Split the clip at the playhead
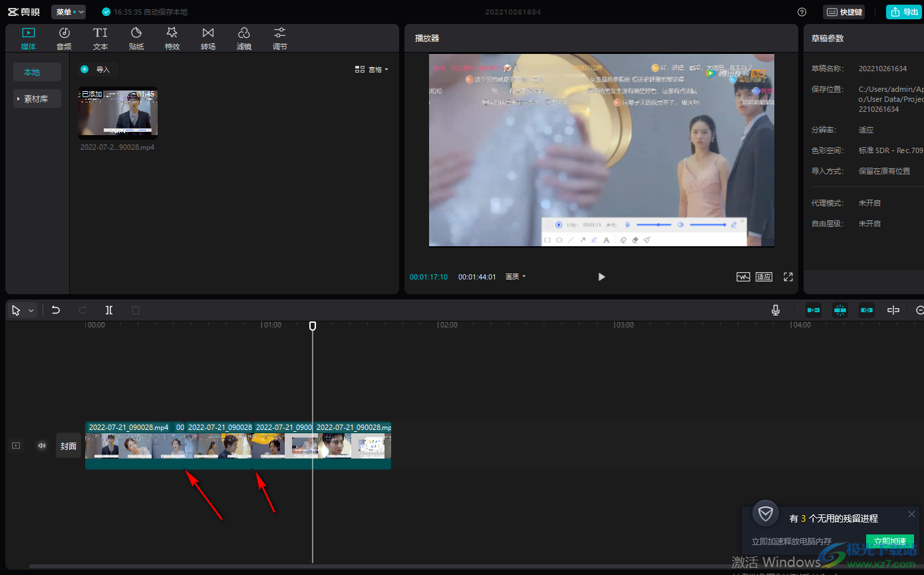 point(109,310)
